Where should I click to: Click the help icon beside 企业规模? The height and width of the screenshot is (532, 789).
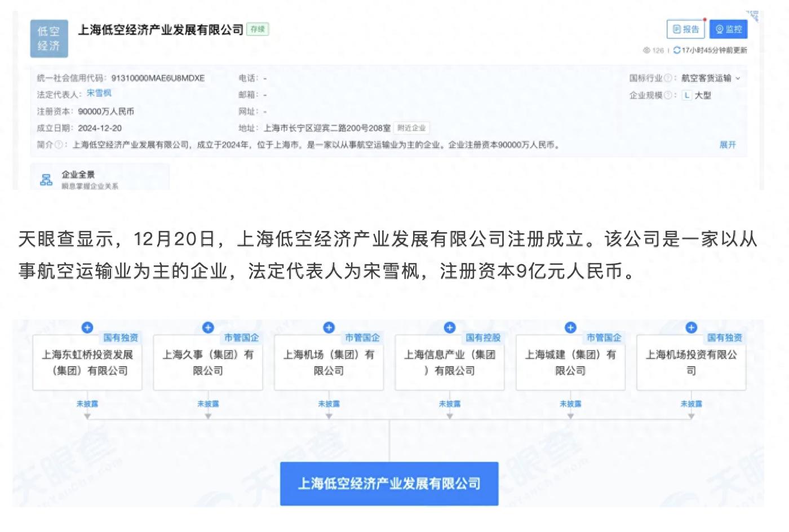668,95
